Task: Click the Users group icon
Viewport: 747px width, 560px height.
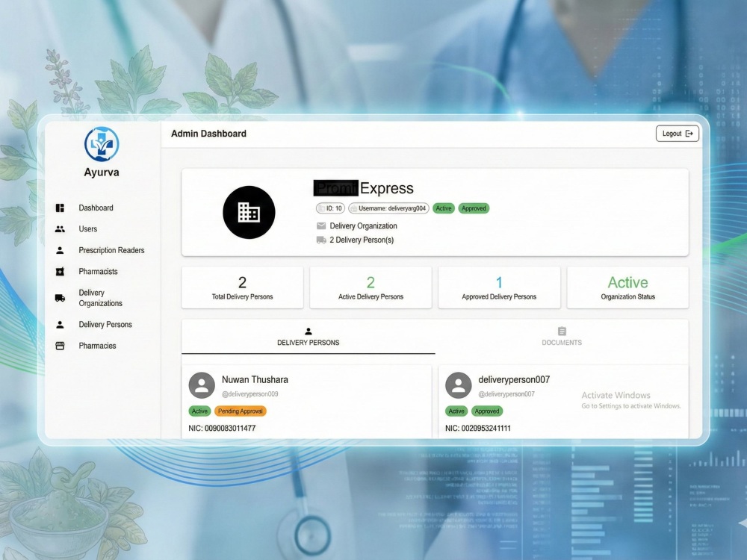Action: [x=60, y=229]
